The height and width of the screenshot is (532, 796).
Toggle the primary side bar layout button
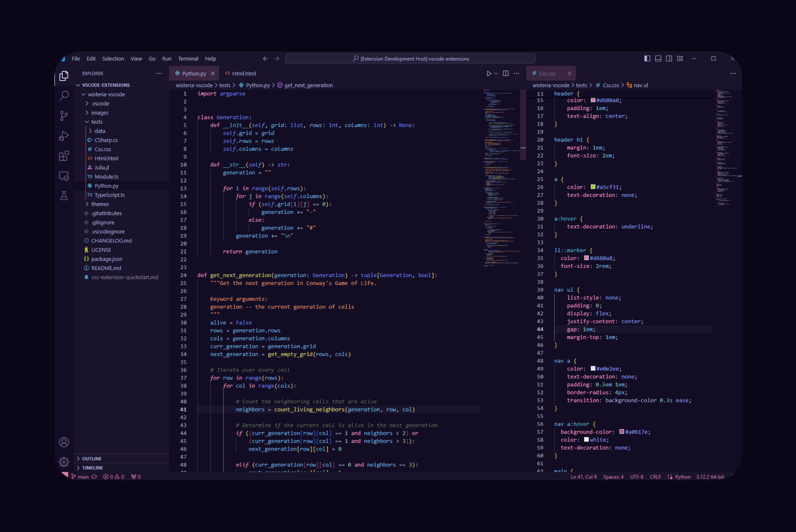point(647,59)
